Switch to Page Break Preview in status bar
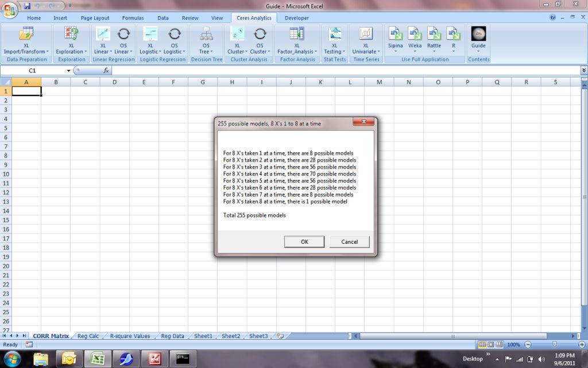The width and height of the screenshot is (588, 368). 500,344
